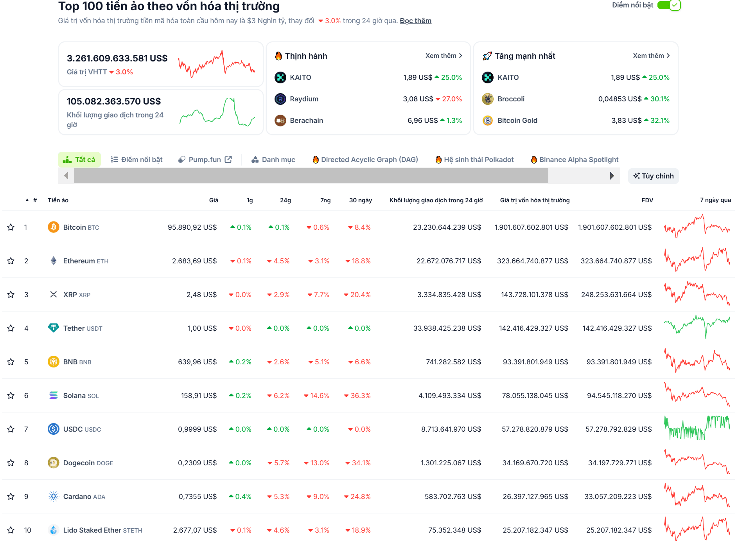Open the Pump.fun external tab

(x=205, y=160)
